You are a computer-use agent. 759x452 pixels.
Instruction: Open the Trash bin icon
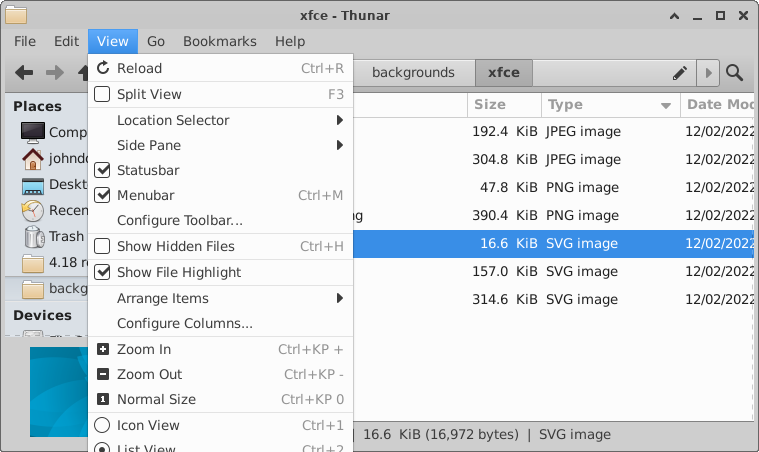tap(34, 237)
